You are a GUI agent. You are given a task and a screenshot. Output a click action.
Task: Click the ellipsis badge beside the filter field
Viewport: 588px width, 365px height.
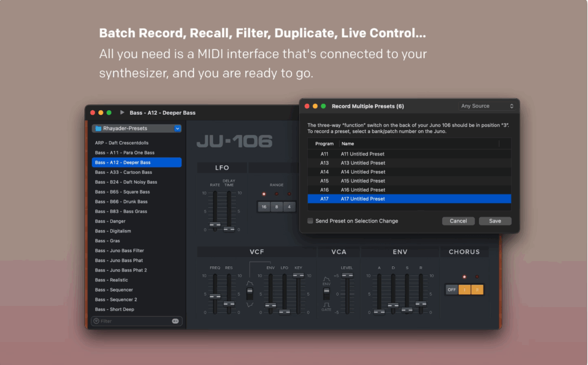point(175,321)
